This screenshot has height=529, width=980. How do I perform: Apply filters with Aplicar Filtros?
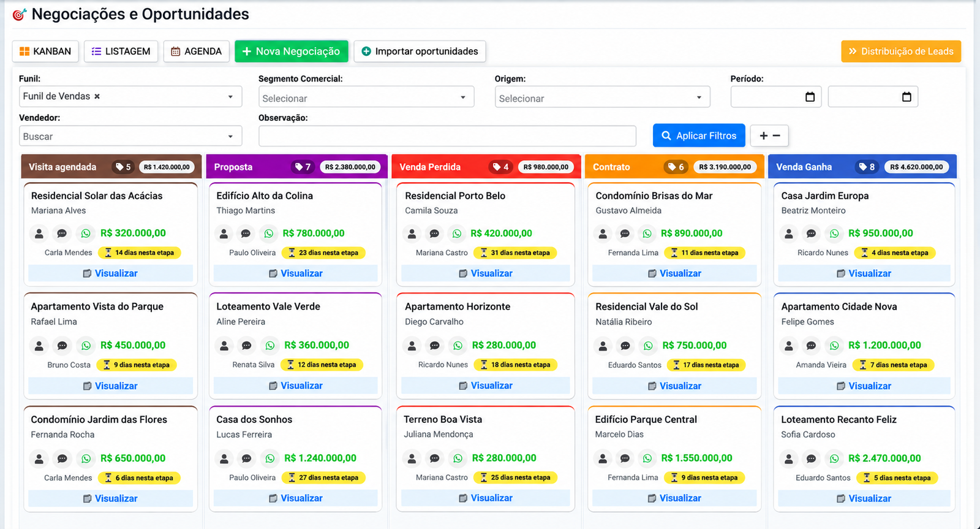[699, 135]
